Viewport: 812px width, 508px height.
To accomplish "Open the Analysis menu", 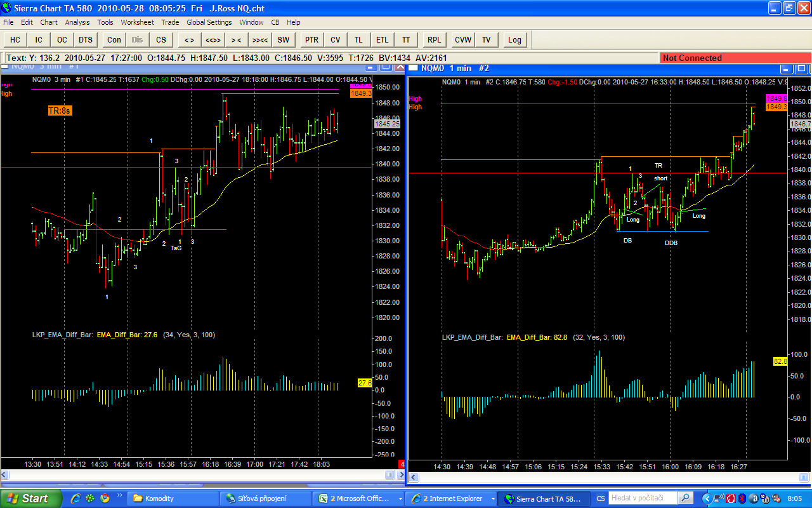I will (x=77, y=22).
